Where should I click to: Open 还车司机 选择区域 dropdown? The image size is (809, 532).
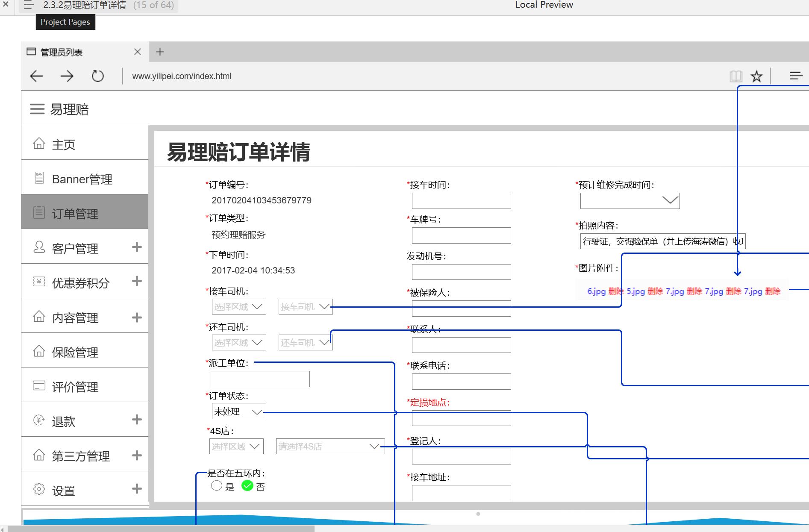(x=239, y=343)
